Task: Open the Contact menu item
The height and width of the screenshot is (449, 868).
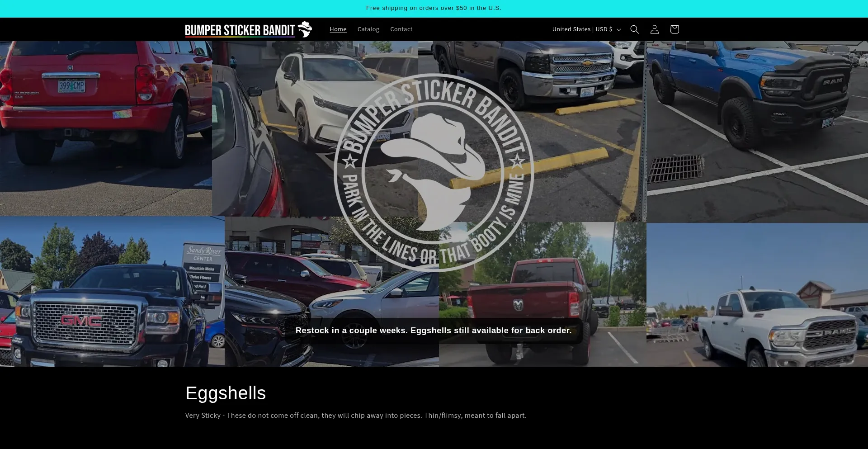Action: (x=401, y=29)
